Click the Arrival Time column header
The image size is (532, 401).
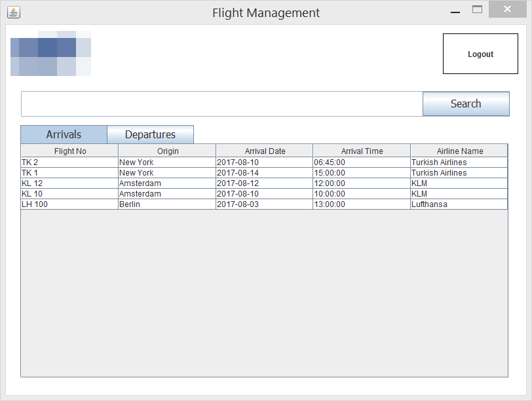pos(361,151)
